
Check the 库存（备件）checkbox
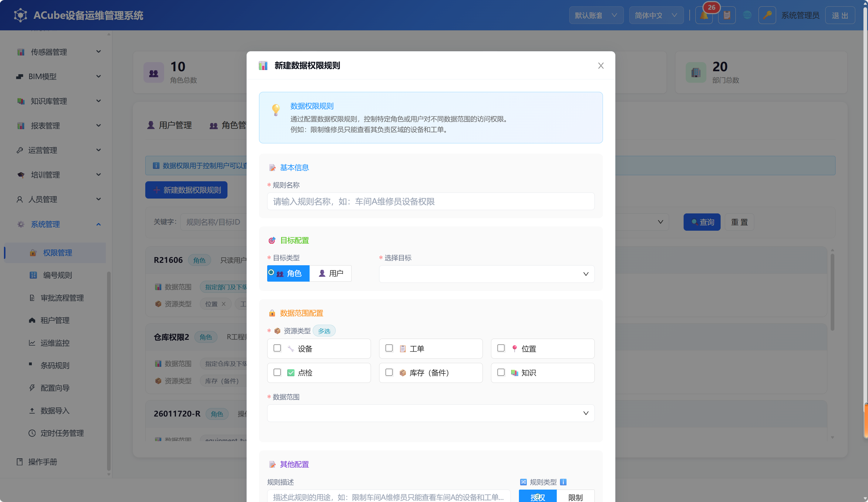[x=389, y=372]
